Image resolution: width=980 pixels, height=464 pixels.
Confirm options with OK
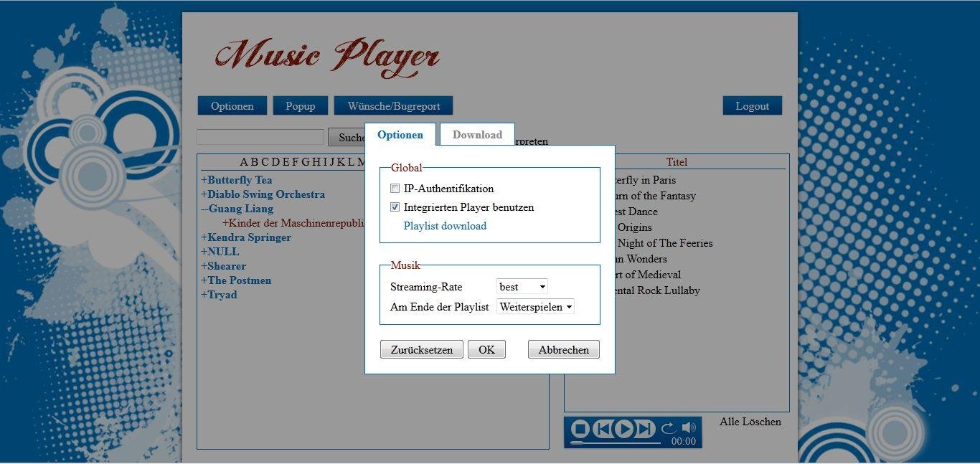pos(486,349)
